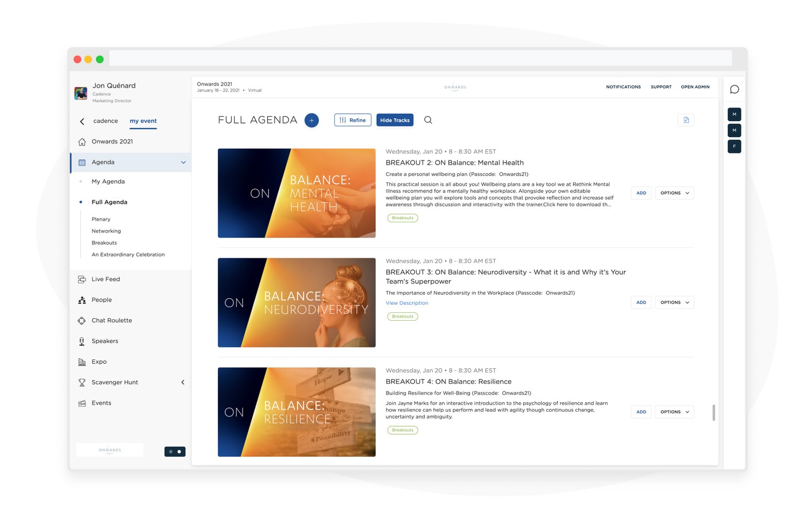Open Events icon in sidebar
Viewport: 812px width, 516px height.
(82, 403)
